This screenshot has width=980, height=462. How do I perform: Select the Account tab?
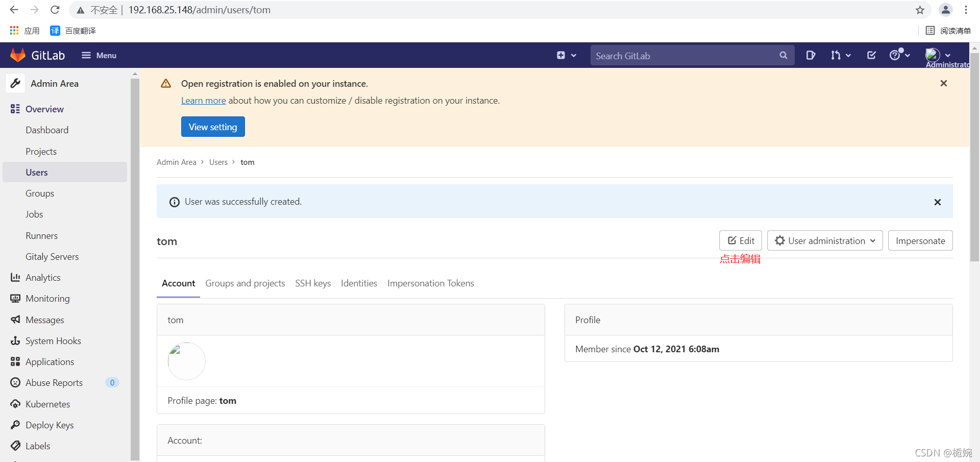pos(178,283)
